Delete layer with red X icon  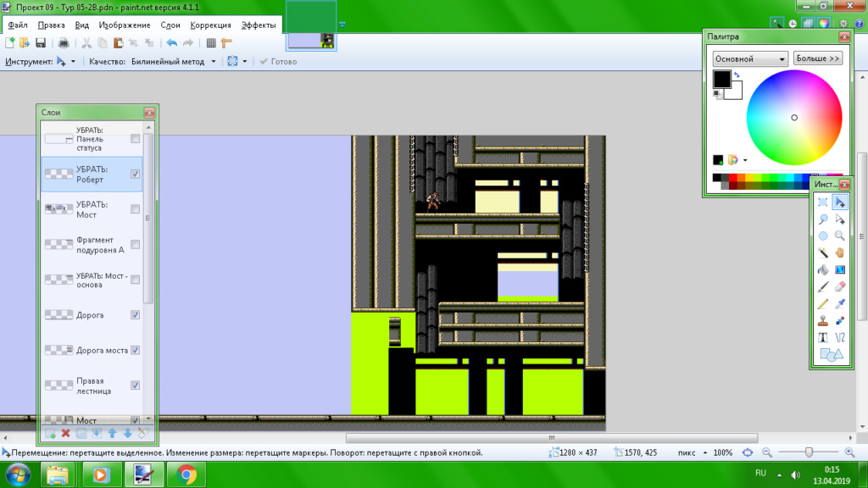[65, 433]
